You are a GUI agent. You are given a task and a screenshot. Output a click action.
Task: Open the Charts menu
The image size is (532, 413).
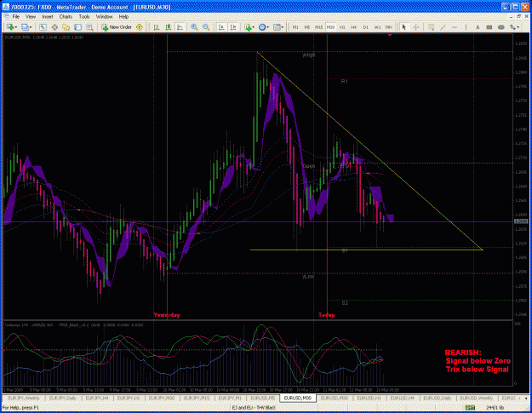(x=66, y=17)
